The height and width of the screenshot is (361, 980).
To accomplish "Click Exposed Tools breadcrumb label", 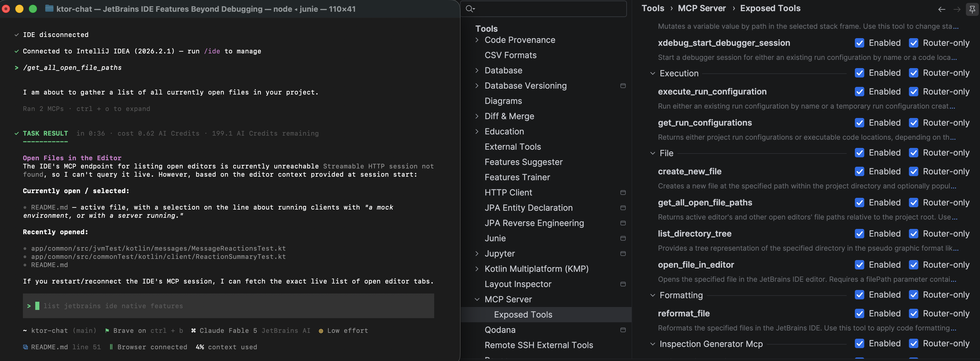I will click(x=770, y=8).
